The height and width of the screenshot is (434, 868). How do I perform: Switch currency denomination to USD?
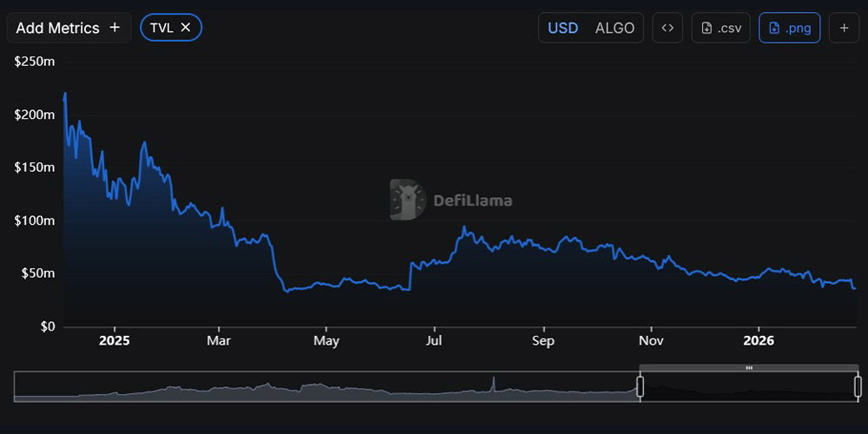(562, 28)
